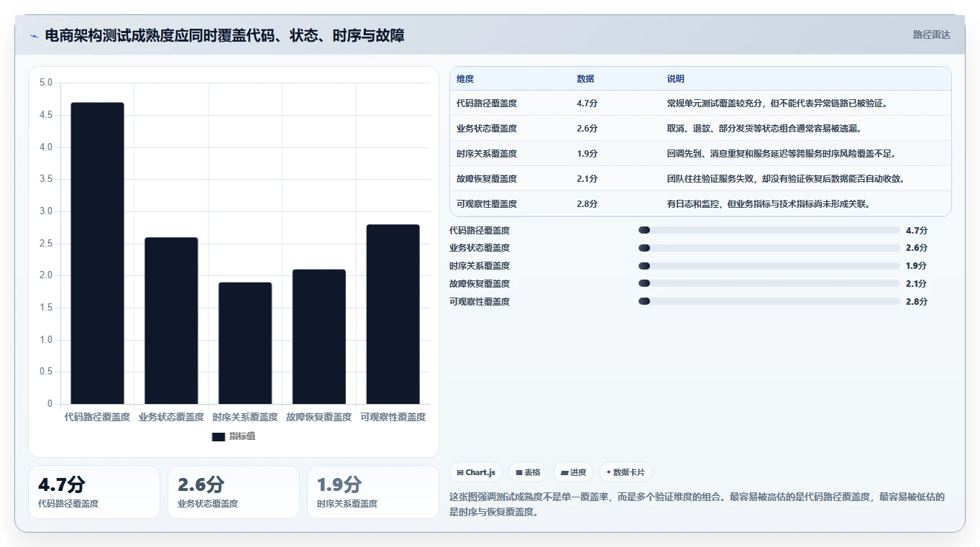The height and width of the screenshot is (547, 980).
Task: Click the 时序关系覆盖度 bar in chart
Action: click(245, 343)
